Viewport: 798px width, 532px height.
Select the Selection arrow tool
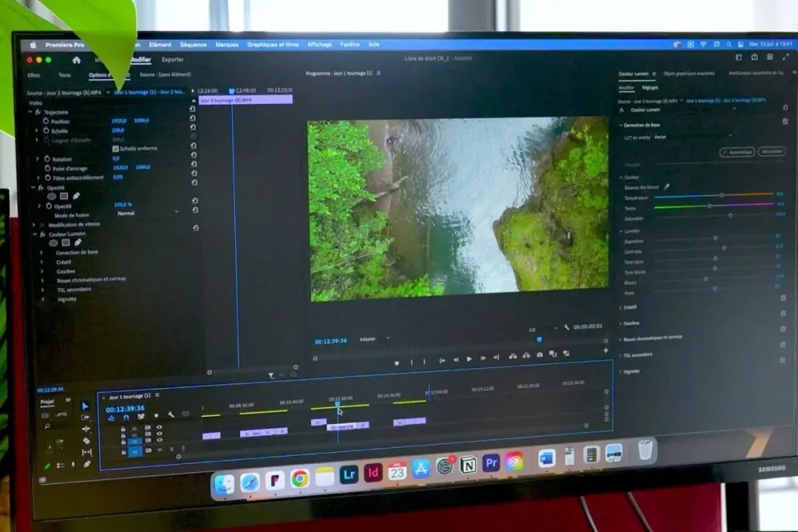[85, 406]
